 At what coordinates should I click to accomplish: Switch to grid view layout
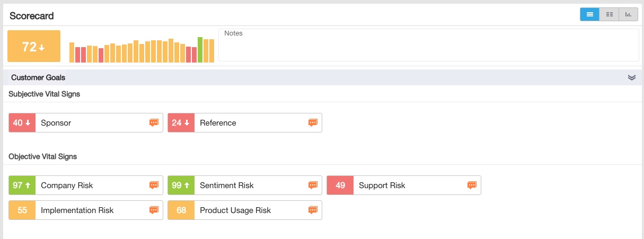click(x=609, y=14)
